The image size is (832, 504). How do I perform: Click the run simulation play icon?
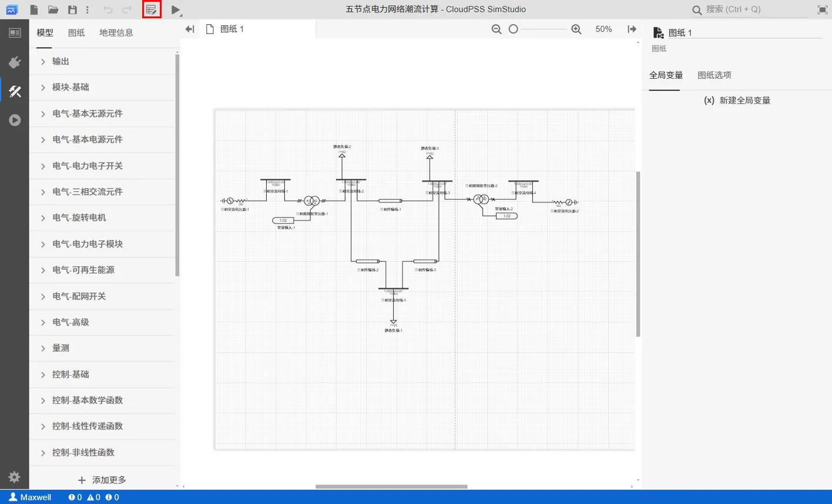click(175, 9)
